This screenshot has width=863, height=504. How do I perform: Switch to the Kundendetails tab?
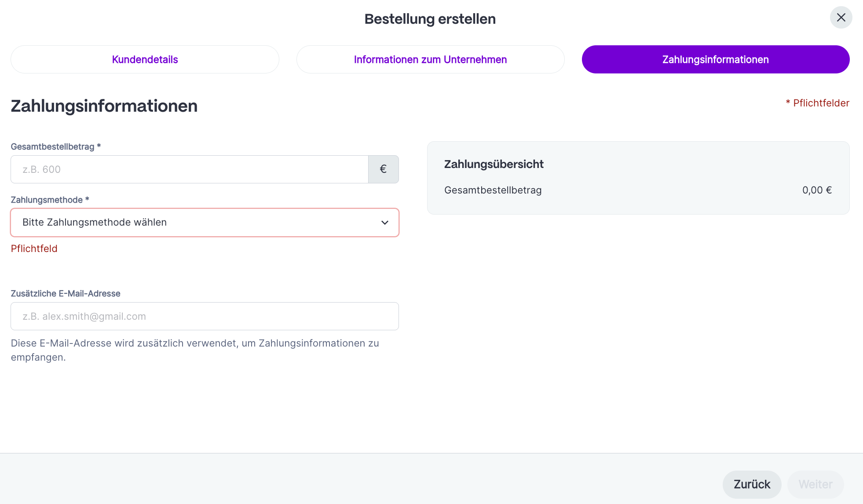point(145,59)
